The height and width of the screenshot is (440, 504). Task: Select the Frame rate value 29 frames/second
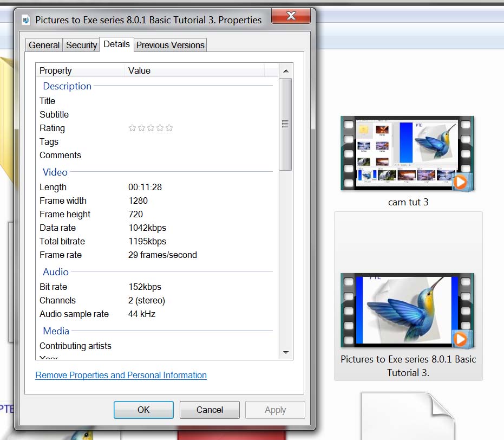coord(162,255)
